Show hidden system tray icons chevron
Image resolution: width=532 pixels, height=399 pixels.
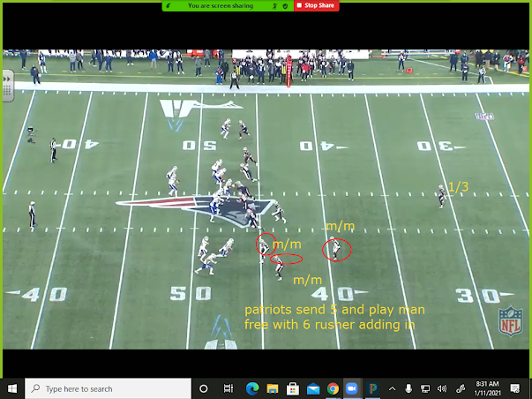click(x=392, y=388)
